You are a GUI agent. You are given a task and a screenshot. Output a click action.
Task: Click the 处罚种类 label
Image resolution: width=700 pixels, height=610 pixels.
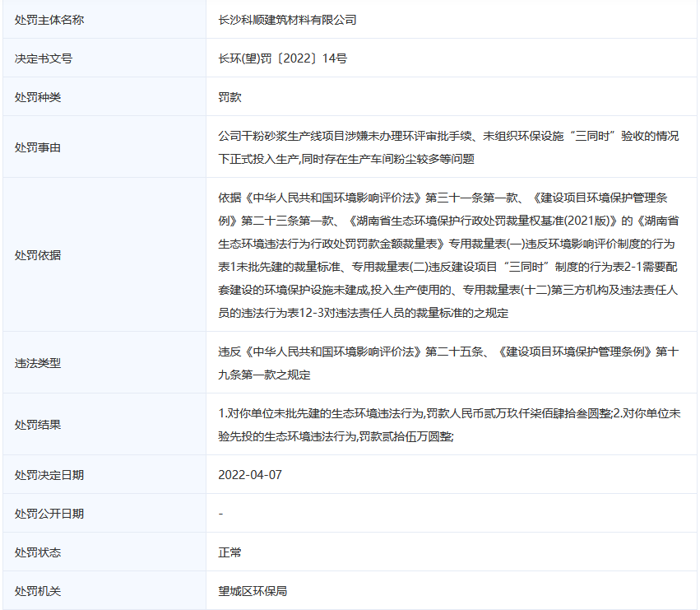coord(38,97)
